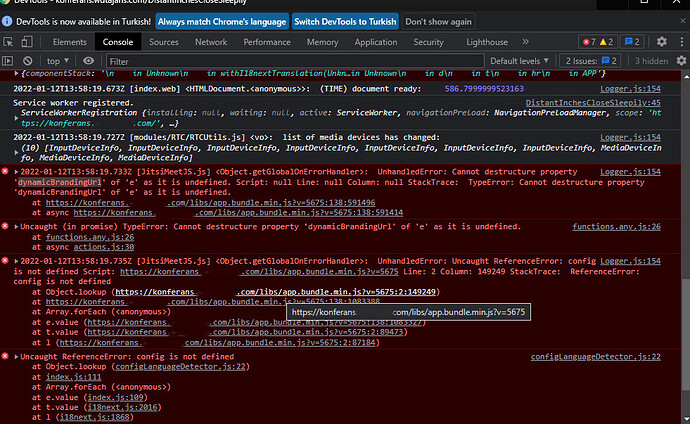
Task: Open the index.js:111 stack link
Action: 73,377
